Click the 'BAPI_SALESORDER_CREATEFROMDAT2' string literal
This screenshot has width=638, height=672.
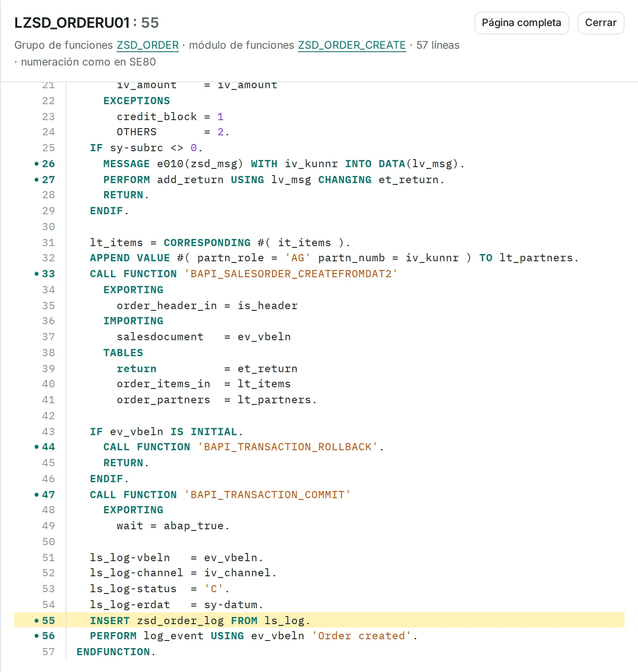coord(291,274)
